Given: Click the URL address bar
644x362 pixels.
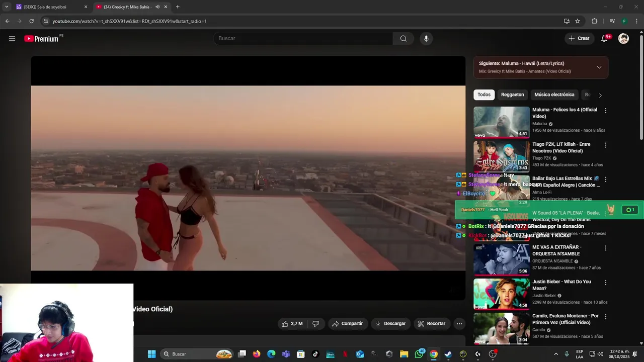Looking at the screenshot, I should [x=302, y=21].
